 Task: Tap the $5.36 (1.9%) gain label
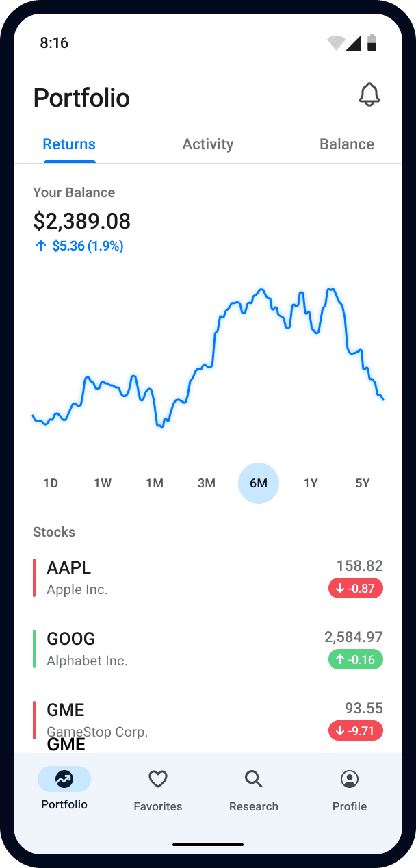click(x=79, y=246)
